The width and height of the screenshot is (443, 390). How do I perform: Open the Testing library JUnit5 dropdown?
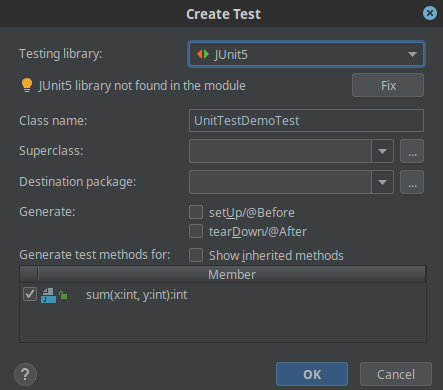[306, 54]
